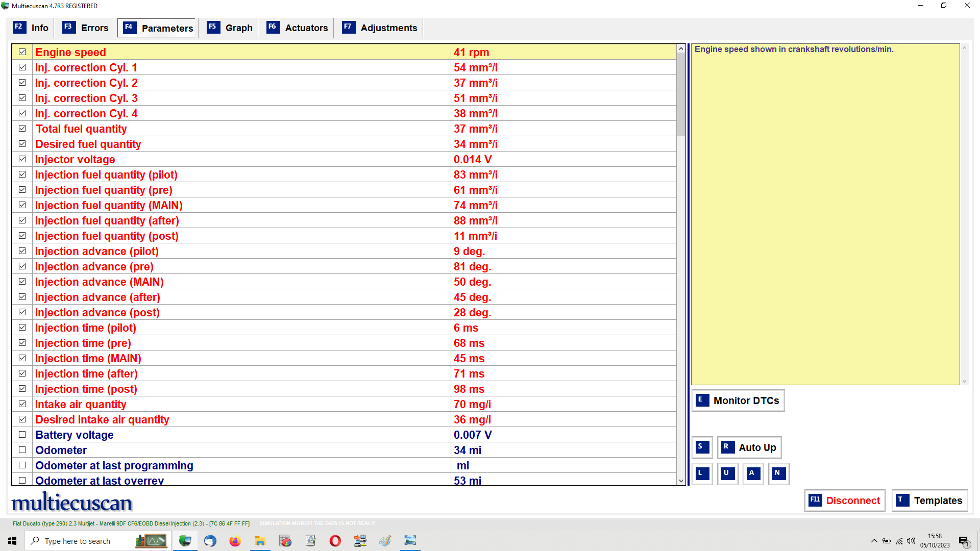This screenshot has width=980, height=551.
Task: Open Firefox from the taskbar
Action: 235,541
